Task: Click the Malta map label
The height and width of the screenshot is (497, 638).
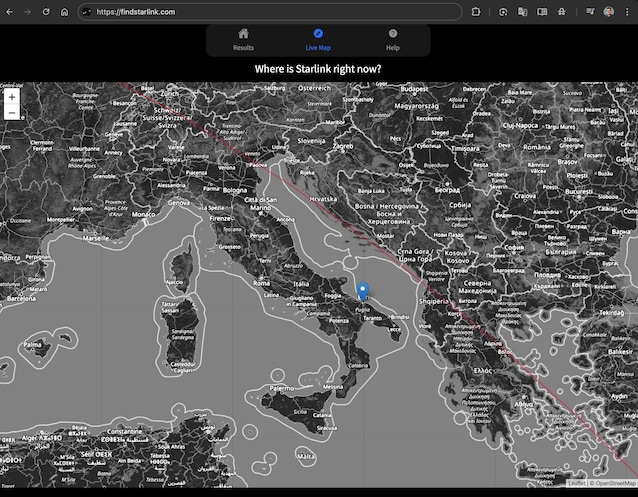Action: tap(306, 456)
